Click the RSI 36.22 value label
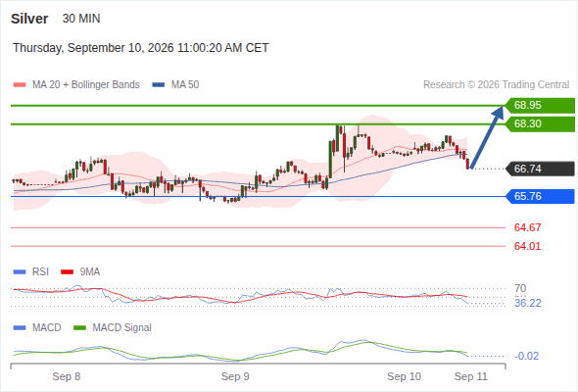This screenshot has width=578, height=392. click(x=528, y=303)
